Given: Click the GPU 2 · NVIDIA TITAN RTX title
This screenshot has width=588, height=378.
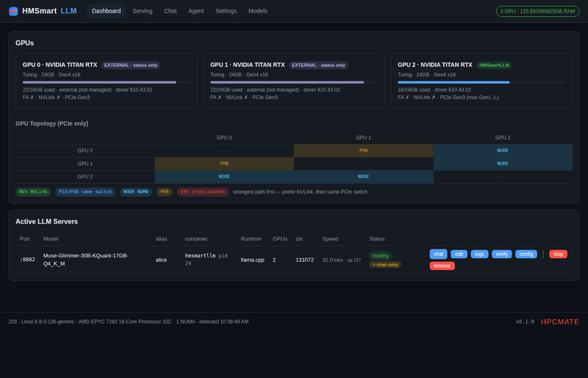Looking at the screenshot, I should (x=435, y=65).
